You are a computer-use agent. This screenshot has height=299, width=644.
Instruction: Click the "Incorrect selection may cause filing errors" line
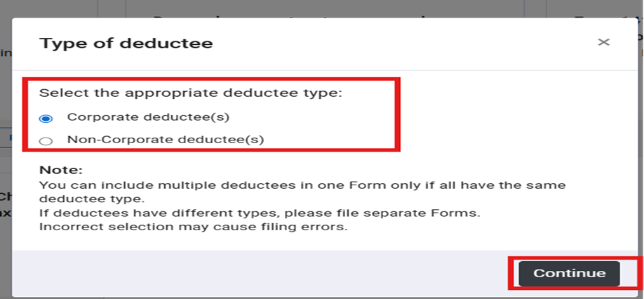pyautogui.click(x=193, y=227)
